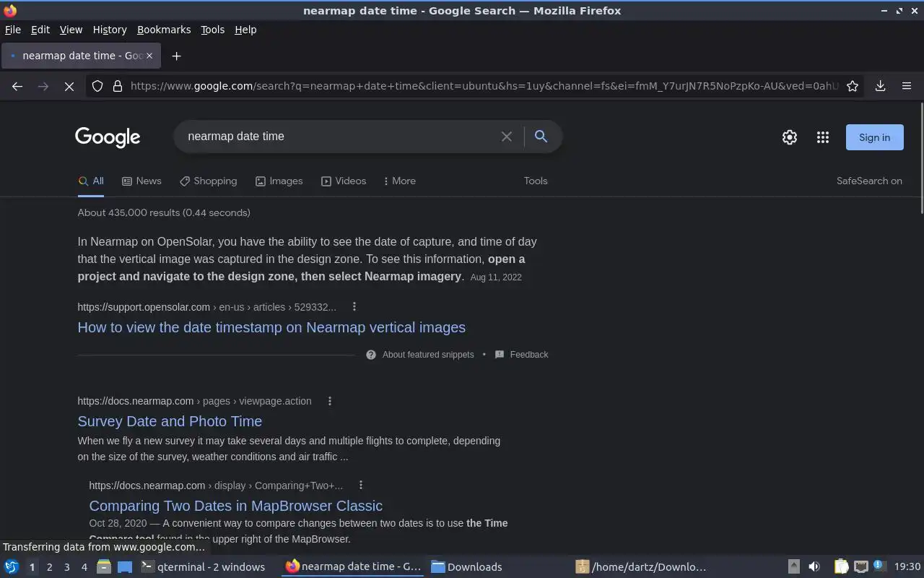
Task: Click the removable media eject tray icon
Action: pyautogui.click(x=793, y=567)
